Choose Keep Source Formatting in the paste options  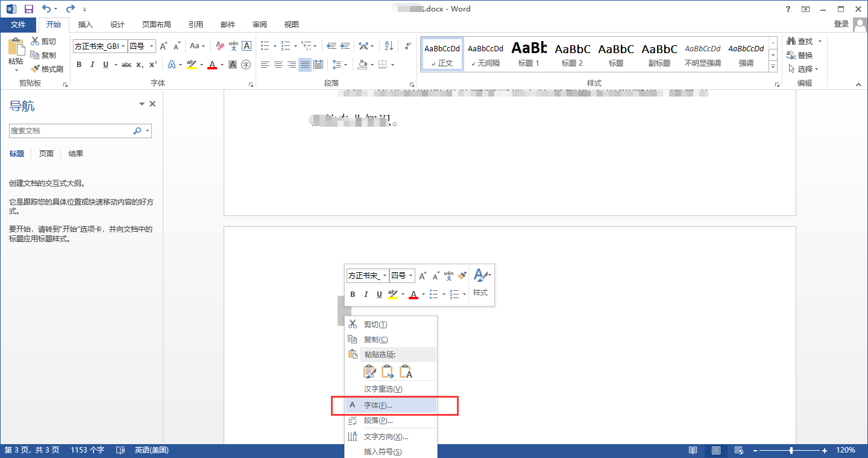(x=370, y=371)
